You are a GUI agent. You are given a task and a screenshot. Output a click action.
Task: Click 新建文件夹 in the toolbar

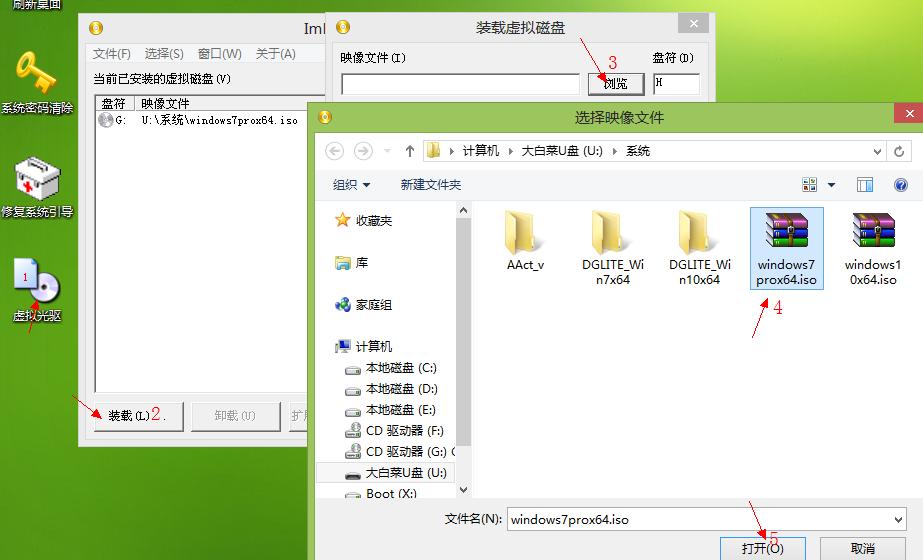coord(431,185)
